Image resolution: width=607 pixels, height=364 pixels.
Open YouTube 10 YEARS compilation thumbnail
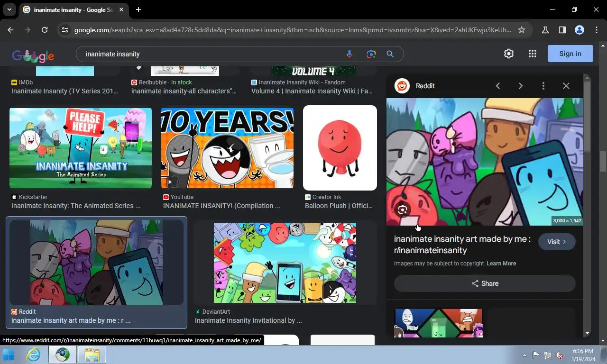[227, 148]
